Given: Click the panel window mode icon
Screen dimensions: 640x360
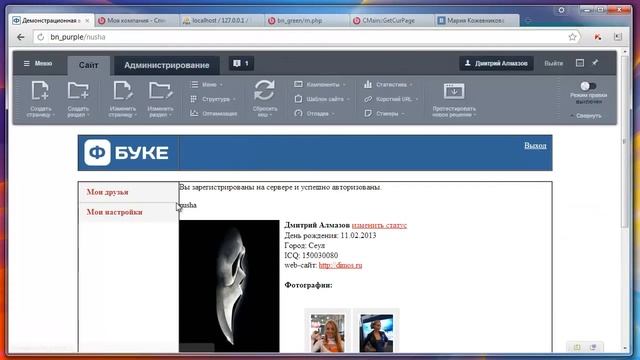Looking at the screenshot, I should click(x=580, y=63).
